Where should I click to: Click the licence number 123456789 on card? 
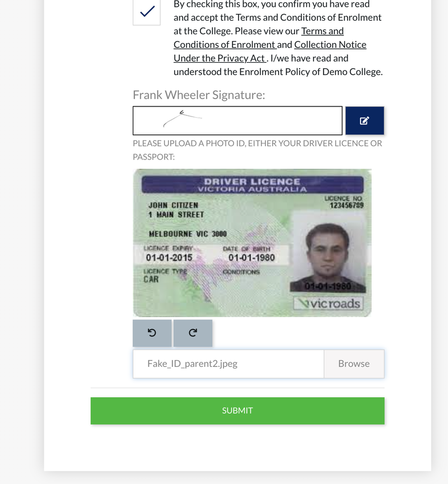pos(347,206)
